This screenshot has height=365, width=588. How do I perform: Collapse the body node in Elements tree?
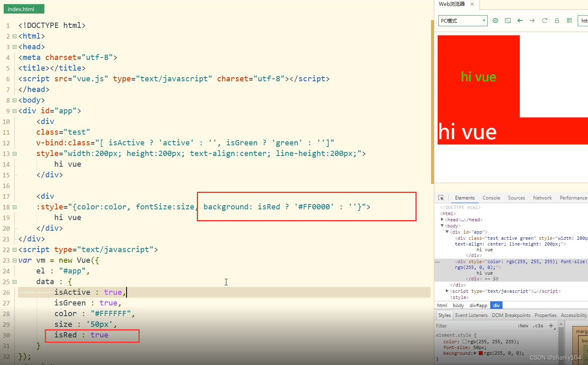[x=442, y=226]
